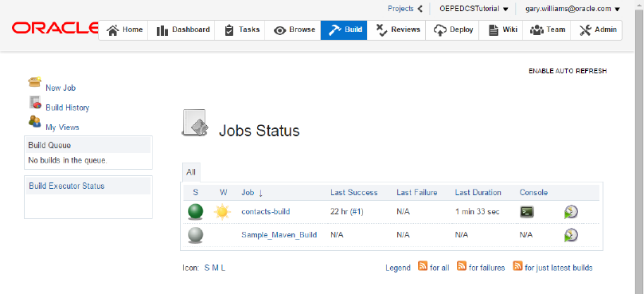Click the Oracle logo
Image resolution: width=644 pixels, height=294 pixels.
(55, 29)
